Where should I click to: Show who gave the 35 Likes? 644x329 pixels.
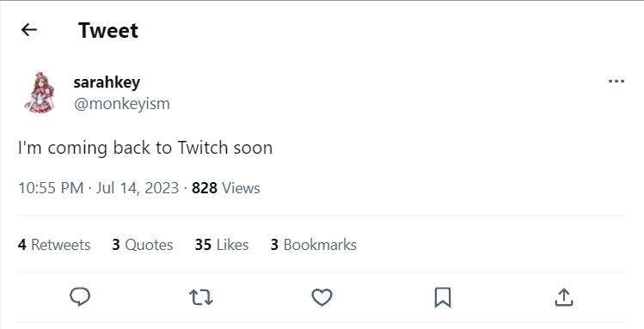pos(222,245)
